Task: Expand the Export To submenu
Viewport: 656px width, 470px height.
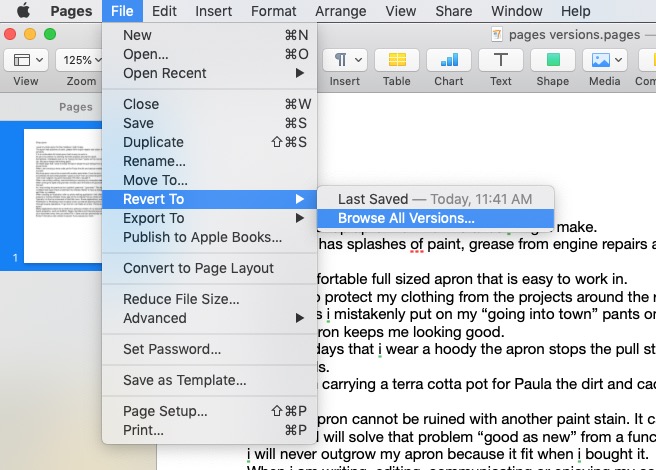Action: 210,218
